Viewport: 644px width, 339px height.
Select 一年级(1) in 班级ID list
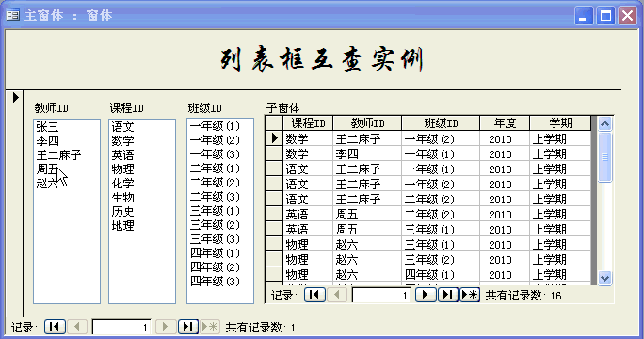click(x=215, y=126)
